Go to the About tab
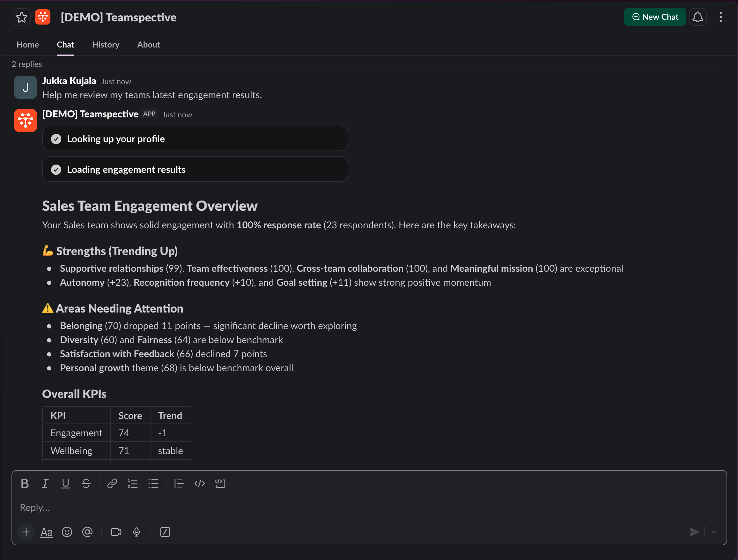Screen dimensions: 738x560 click(149, 44)
